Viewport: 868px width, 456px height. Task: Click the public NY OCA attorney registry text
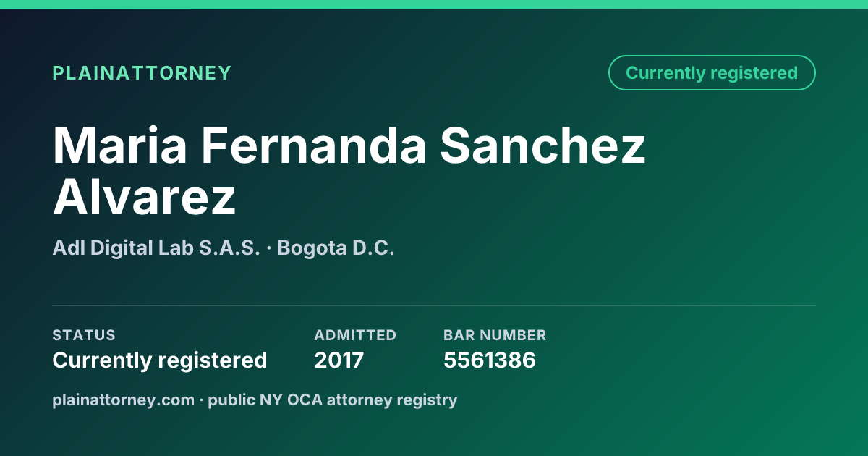pos(333,400)
